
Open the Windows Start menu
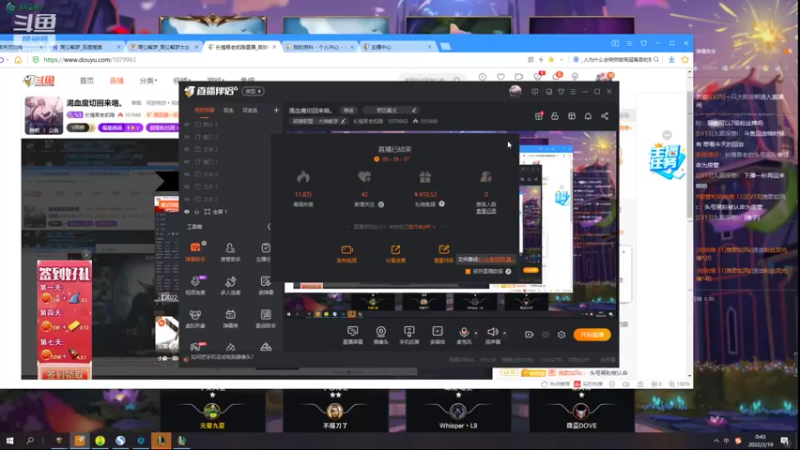tap(9, 440)
